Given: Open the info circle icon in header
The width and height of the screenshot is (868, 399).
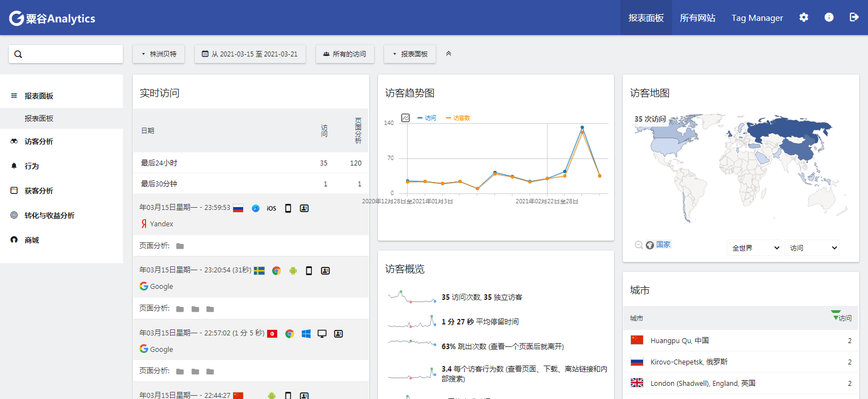Looking at the screenshot, I should click(829, 18).
